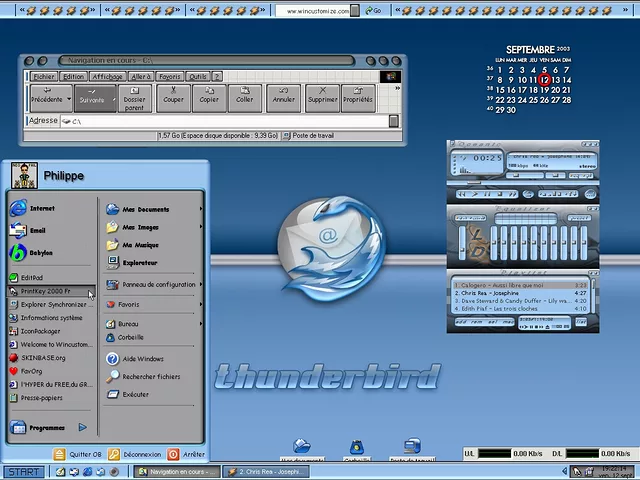This screenshot has width=640, height=480.
Task: Open the Fichier menu
Action: click(x=44, y=76)
